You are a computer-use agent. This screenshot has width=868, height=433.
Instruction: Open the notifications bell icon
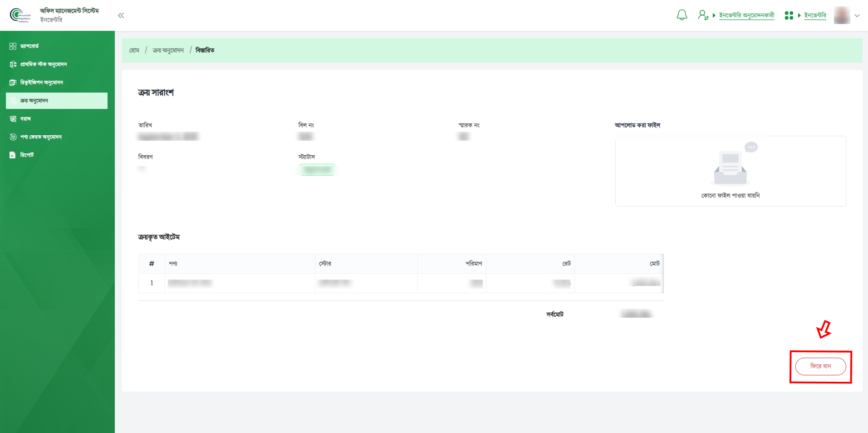(x=682, y=15)
